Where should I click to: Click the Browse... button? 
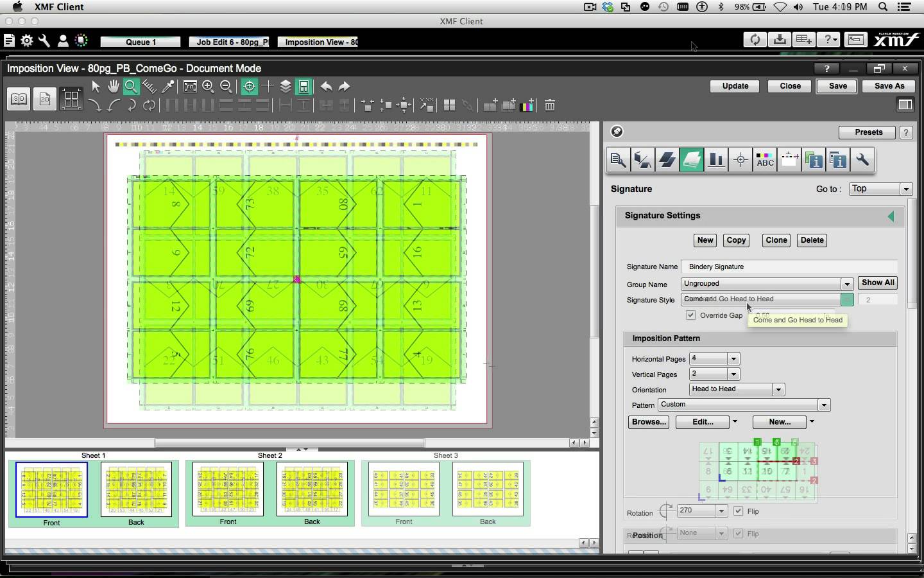(648, 422)
